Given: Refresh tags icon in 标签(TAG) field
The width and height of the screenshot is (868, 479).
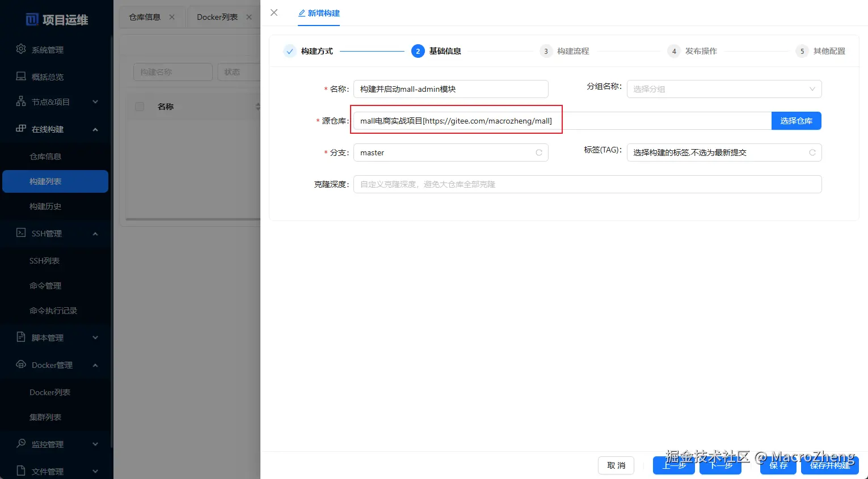Looking at the screenshot, I should coord(812,152).
